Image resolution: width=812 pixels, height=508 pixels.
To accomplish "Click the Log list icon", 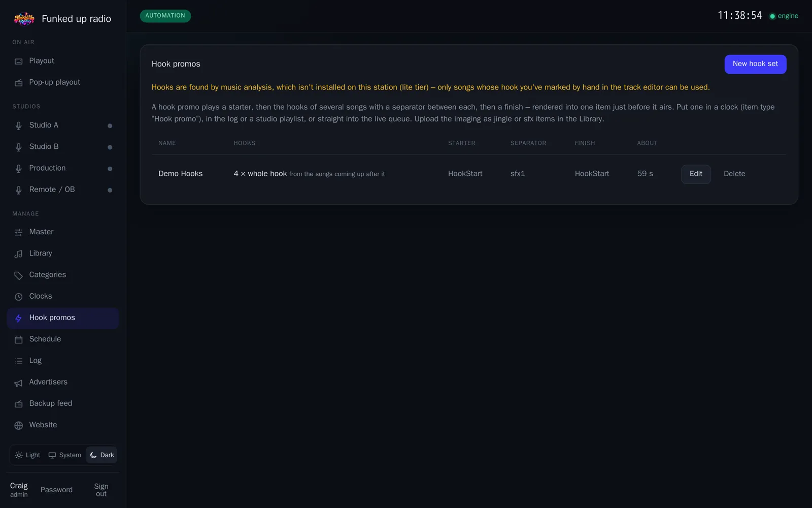I will tap(19, 361).
